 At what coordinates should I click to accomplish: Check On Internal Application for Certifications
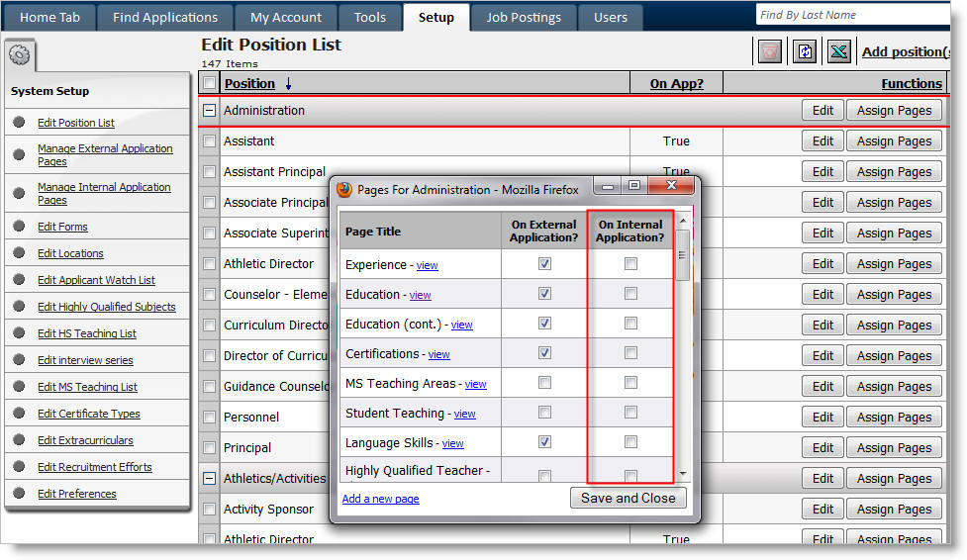tap(630, 353)
